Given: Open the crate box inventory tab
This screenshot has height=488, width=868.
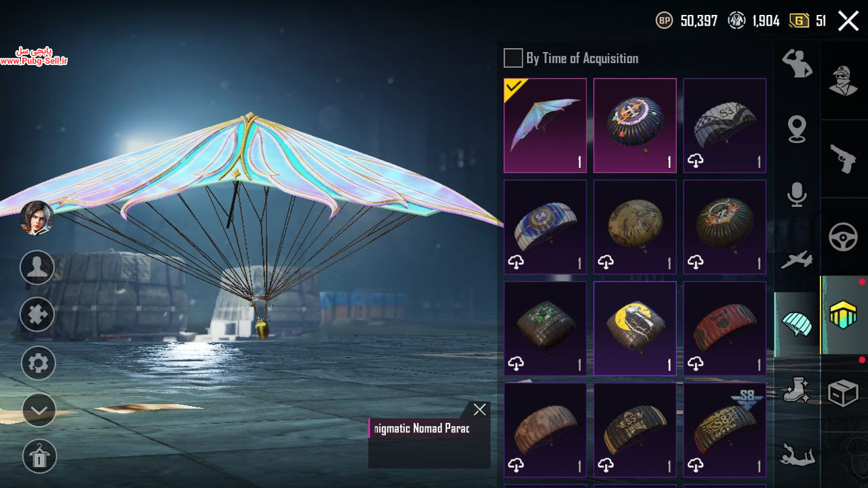Looking at the screenshot, I should pyautogui.click(x=844, y=393).
